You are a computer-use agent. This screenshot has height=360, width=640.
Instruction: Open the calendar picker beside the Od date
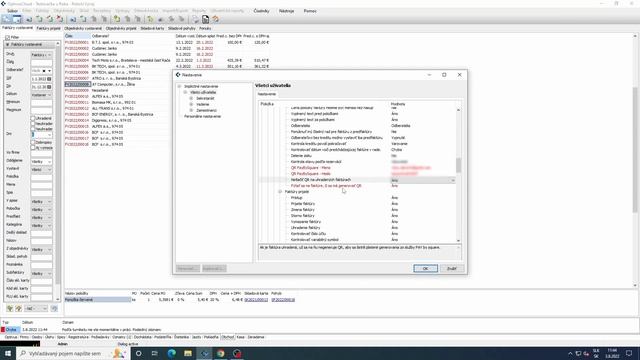pos(49,79)
